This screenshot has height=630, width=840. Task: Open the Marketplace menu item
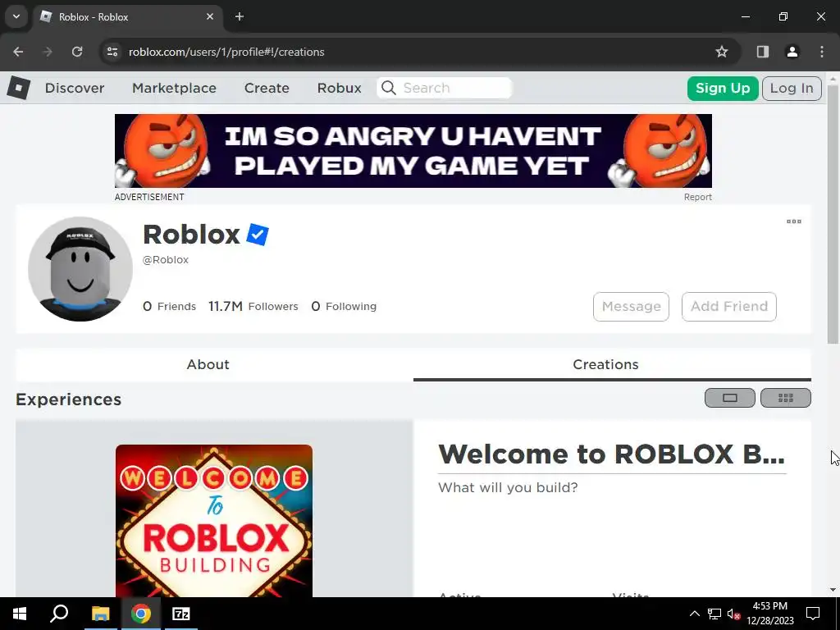point(174,88)
